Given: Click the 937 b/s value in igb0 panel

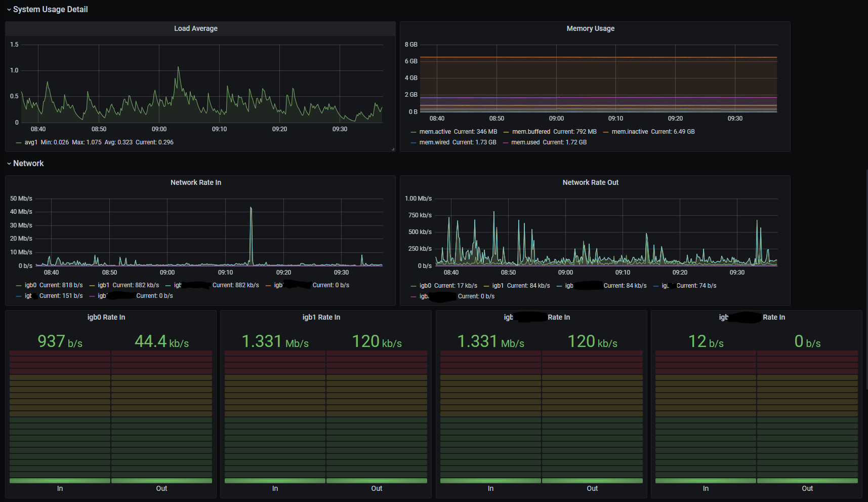Looking at the screenshot, I should tap(60, 341).
